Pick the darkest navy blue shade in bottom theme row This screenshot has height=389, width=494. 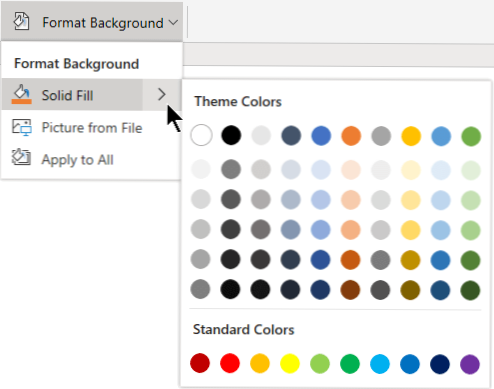pos(320,289)
